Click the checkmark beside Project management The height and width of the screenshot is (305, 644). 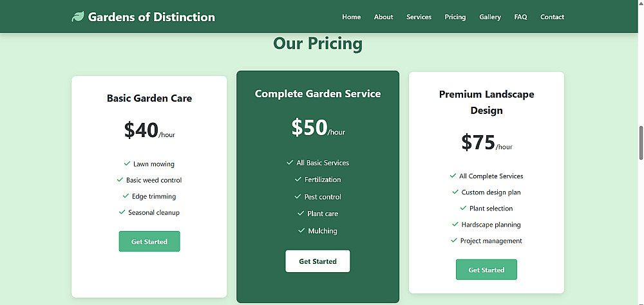(454, 241)
